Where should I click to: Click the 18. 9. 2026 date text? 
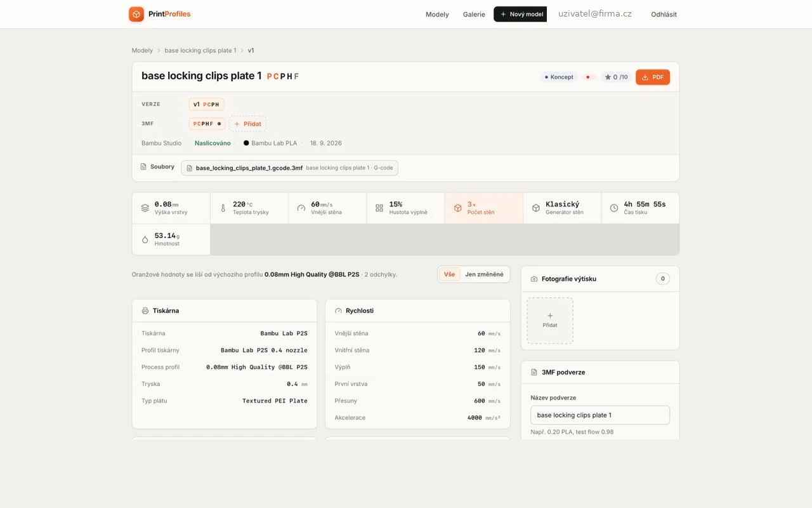[326, 143]
